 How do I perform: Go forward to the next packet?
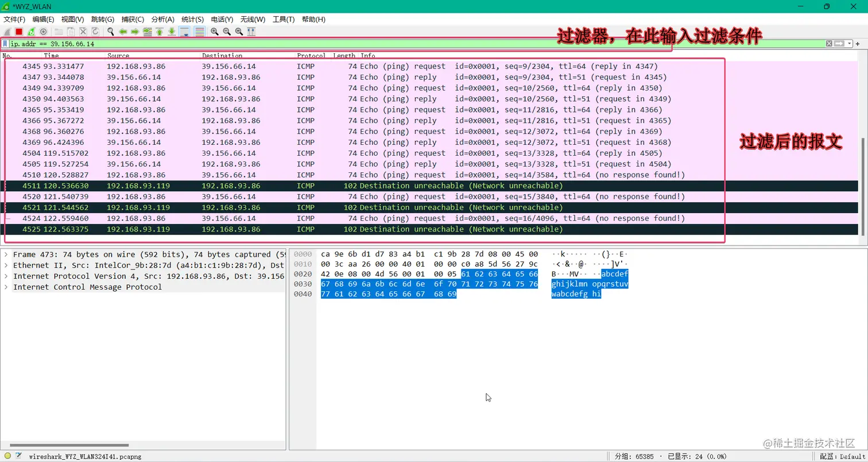point(135,32)
